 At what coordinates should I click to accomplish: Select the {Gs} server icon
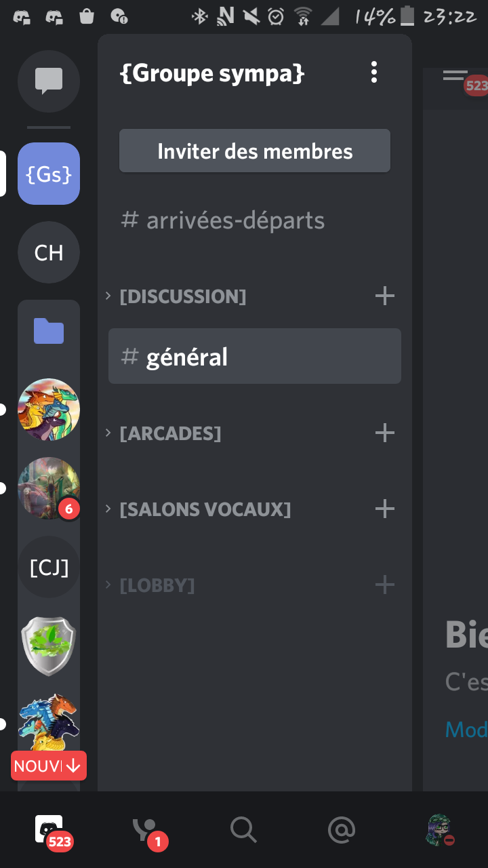point(49,174)
